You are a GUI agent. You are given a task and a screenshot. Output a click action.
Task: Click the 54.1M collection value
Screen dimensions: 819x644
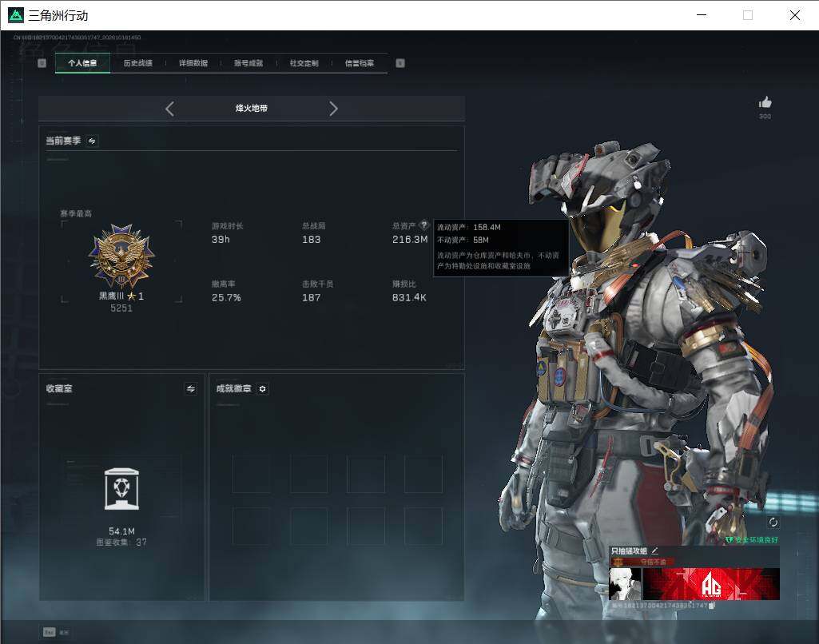click(x=121, y=531)
